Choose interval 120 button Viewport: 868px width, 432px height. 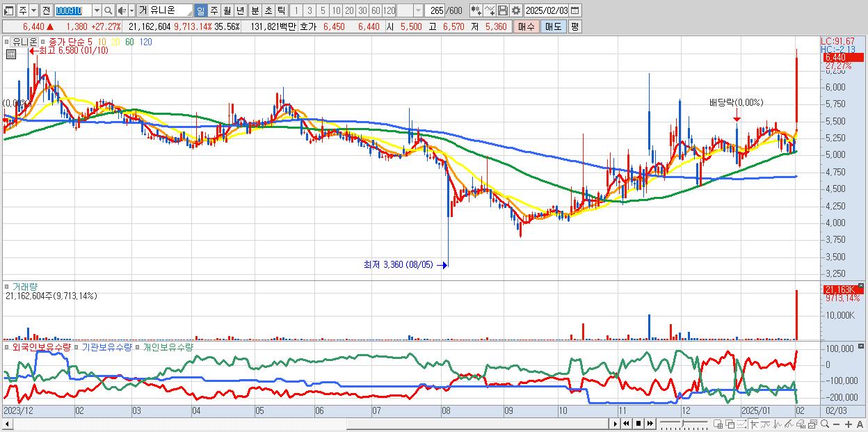(x=389, y=10)
